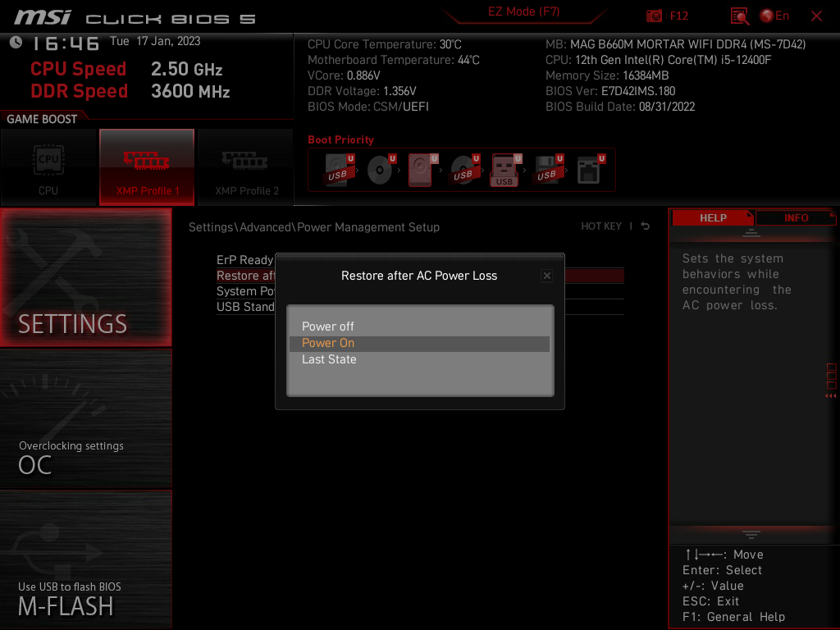
Task: Click the MB MAG B660M MORTAR WIFI DDR4 text
Action: coord(676,44)
